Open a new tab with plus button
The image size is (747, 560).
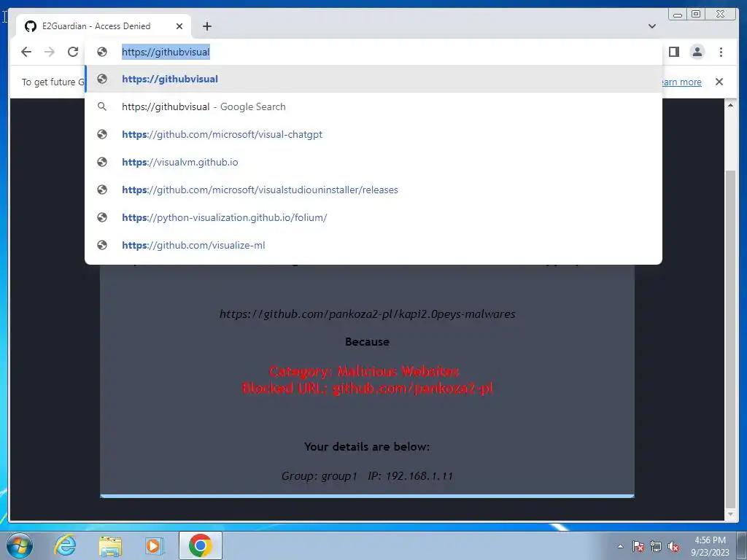click(x=206, y=26)
